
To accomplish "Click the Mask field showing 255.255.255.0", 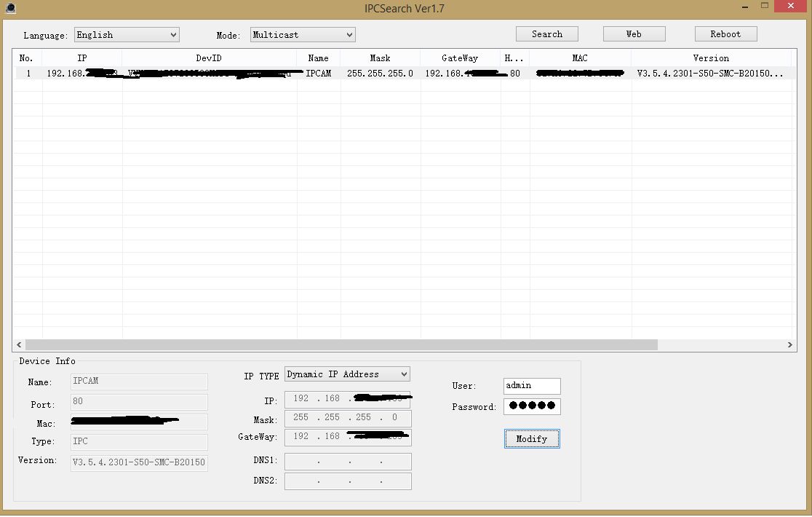I will 348,418.
